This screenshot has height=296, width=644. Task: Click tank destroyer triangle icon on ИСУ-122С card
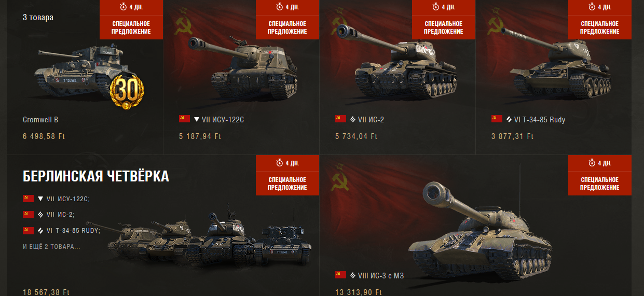[197, 120]
